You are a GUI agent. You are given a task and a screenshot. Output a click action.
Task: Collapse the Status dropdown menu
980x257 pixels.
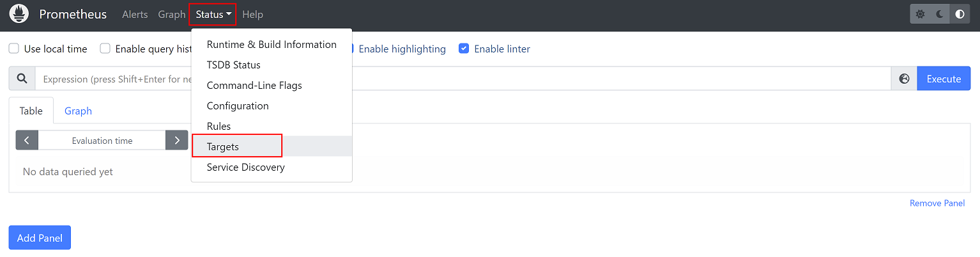coord(213,14)
